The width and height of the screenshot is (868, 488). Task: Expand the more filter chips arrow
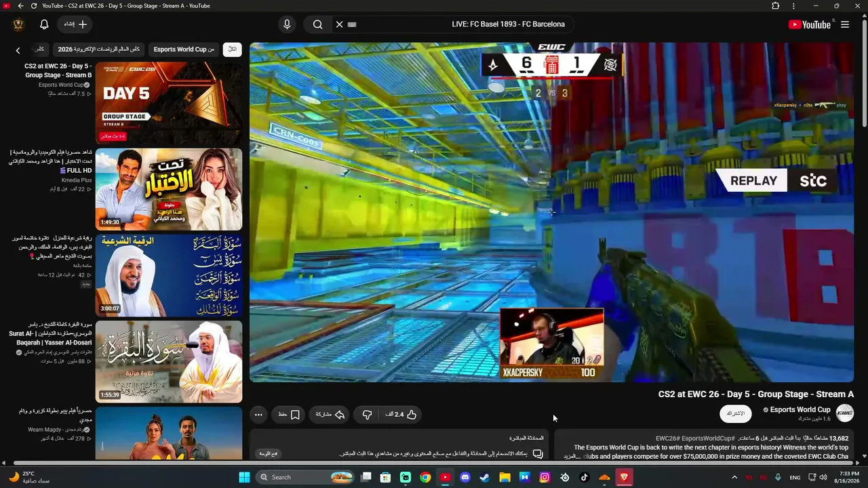tap(18, 49)
